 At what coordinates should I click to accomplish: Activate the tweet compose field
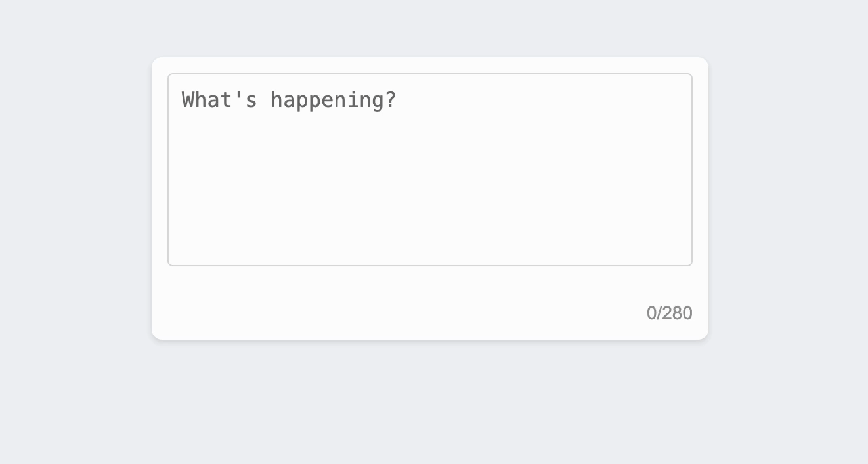[x=430, y=170]
